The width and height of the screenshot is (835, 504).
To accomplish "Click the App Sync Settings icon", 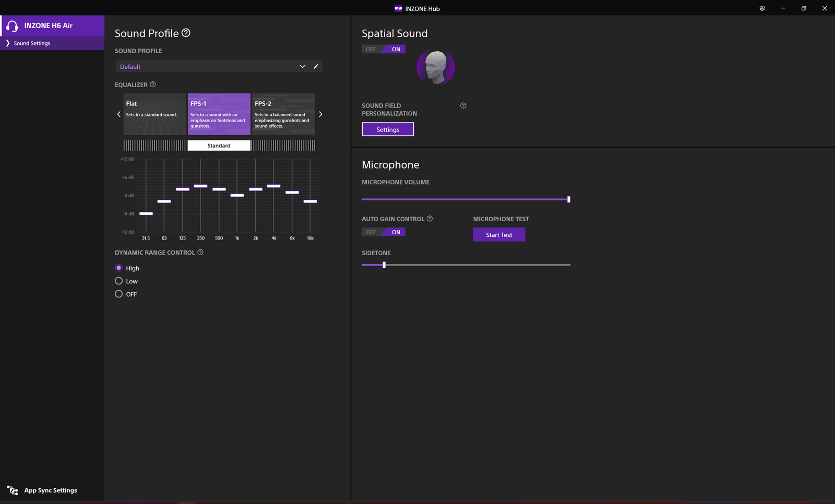I will point(13,490).
